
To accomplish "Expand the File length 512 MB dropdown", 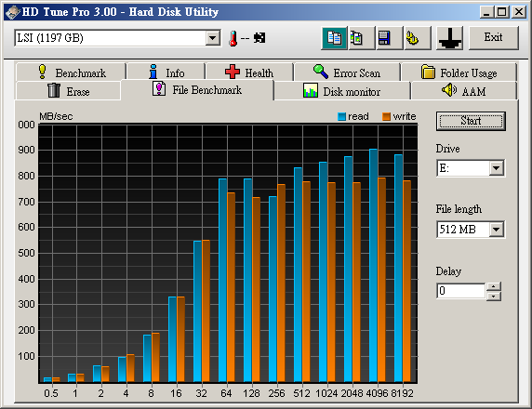I will tap(497, 230).
